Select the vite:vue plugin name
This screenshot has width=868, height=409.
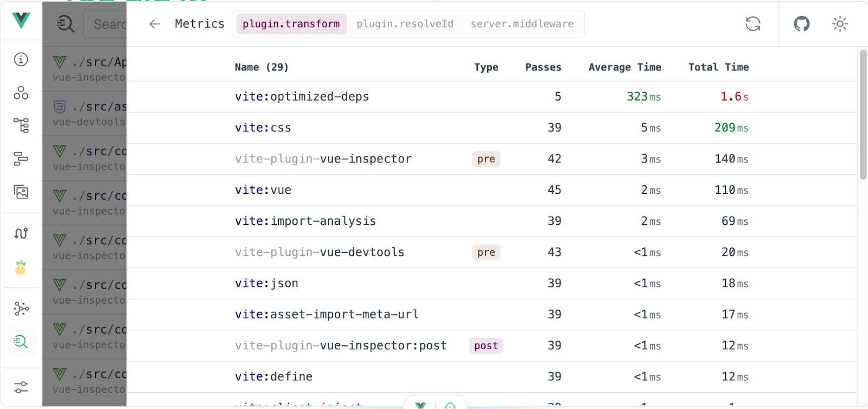tap(263, 190)
